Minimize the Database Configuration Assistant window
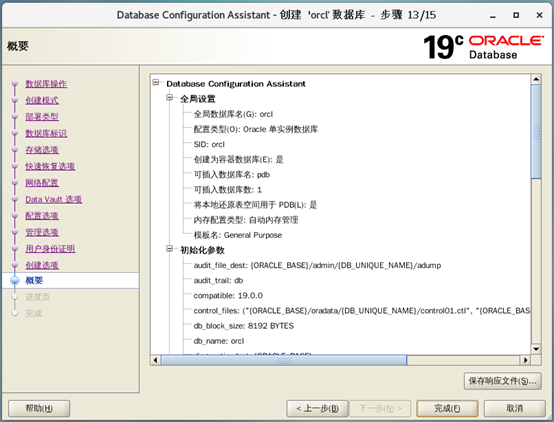The width and height of the screenshot is (554, 422). point(493,16)
